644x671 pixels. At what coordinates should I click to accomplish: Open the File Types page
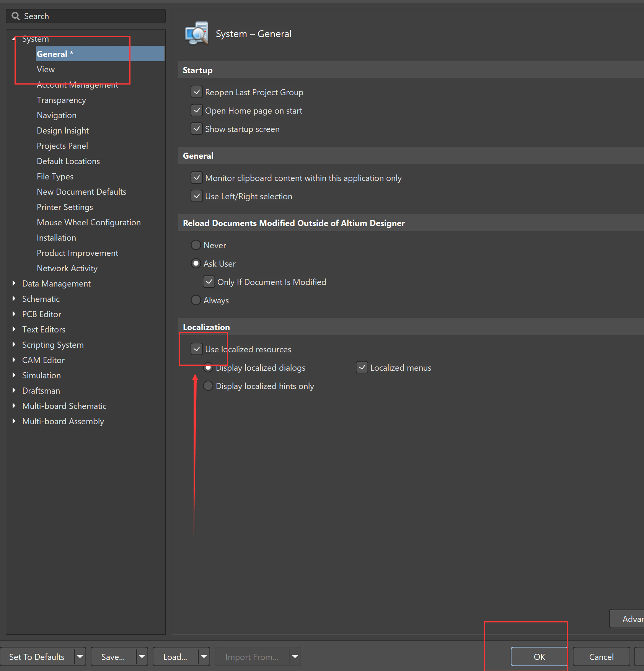[x=55, y=176]
